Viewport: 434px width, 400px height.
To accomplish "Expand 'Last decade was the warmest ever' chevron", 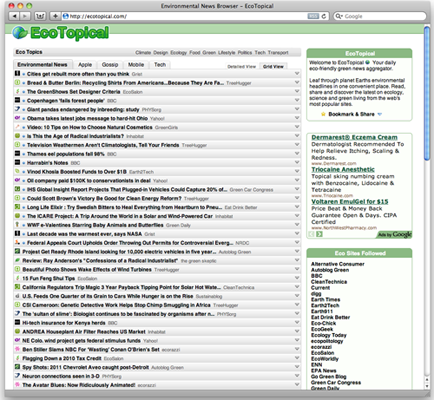I will coord(297,233).
